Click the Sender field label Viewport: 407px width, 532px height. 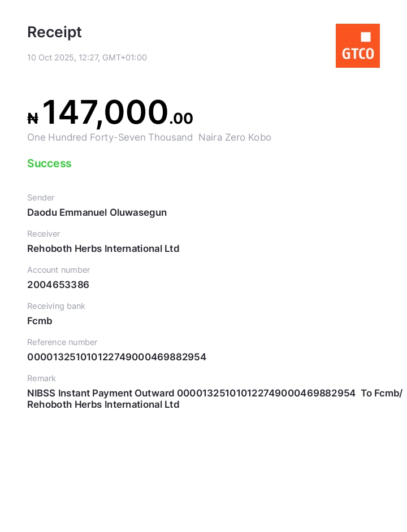[41, 198]
